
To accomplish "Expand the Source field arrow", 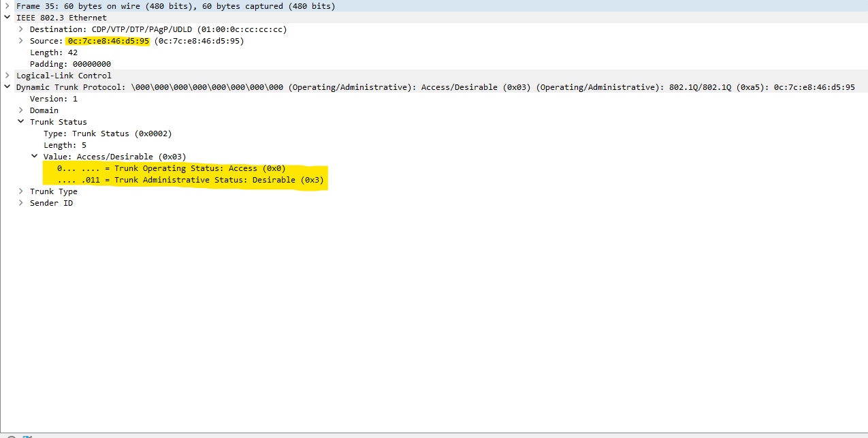I will [x=21, y=41].
